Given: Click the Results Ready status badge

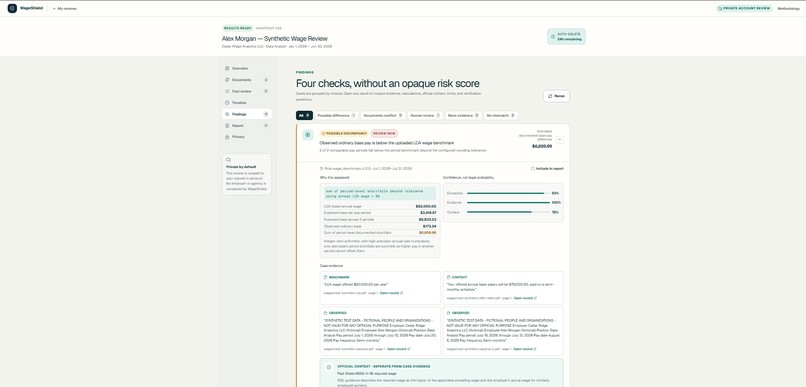Looking at the screenshot, I should point(238,28).
